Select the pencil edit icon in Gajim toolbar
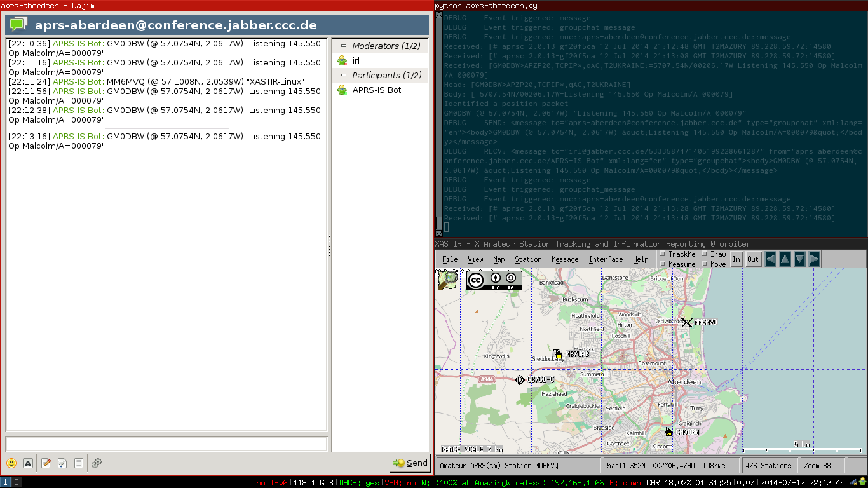This screenshot has width=868, height=488. coord(46,463)
